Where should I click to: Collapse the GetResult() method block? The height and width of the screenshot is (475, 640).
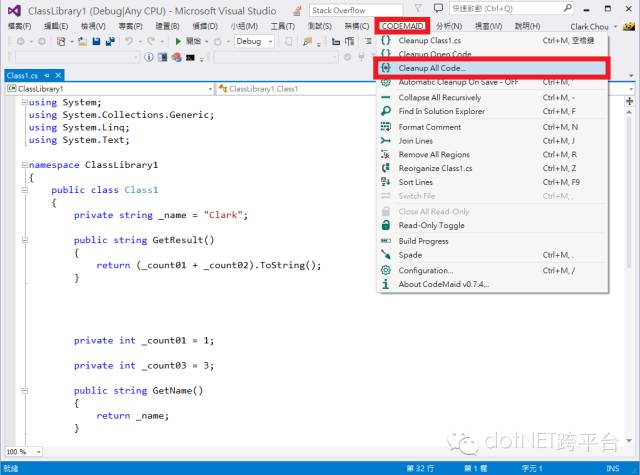(x=24, y=240)
